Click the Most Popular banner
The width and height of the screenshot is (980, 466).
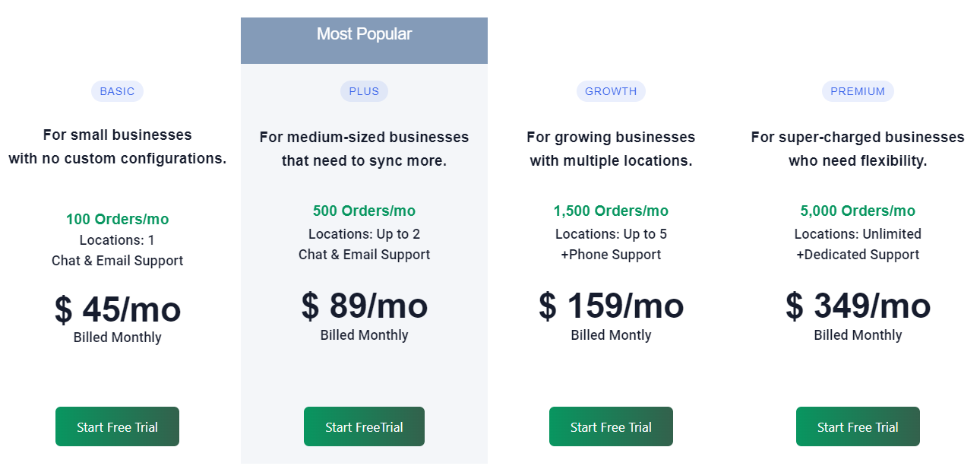364,33
